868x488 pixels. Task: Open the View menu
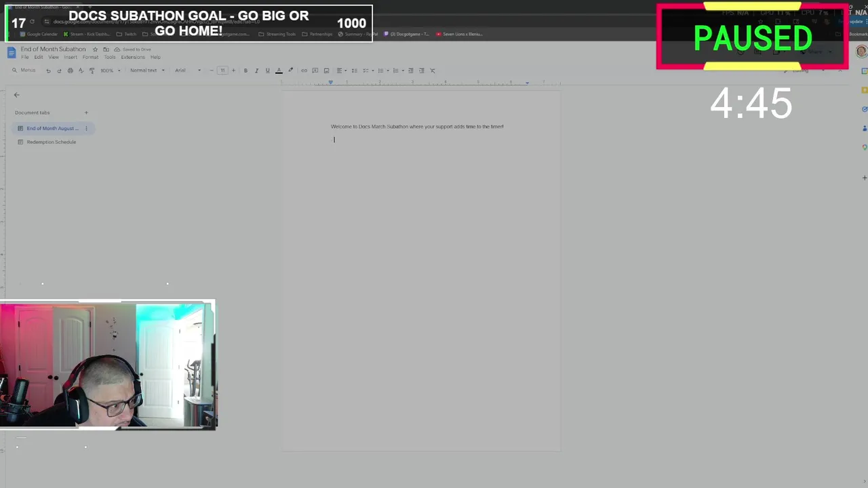pyautogui.click(x=54, y=57)
